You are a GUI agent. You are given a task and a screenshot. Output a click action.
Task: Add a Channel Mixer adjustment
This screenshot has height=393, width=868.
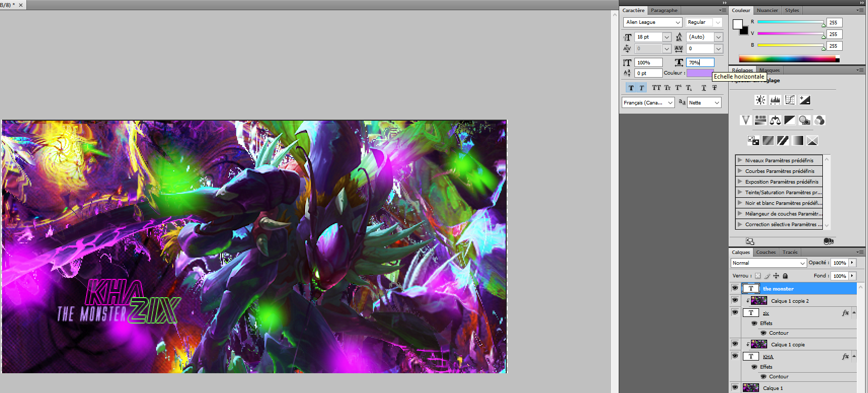(x=819, y=120)
